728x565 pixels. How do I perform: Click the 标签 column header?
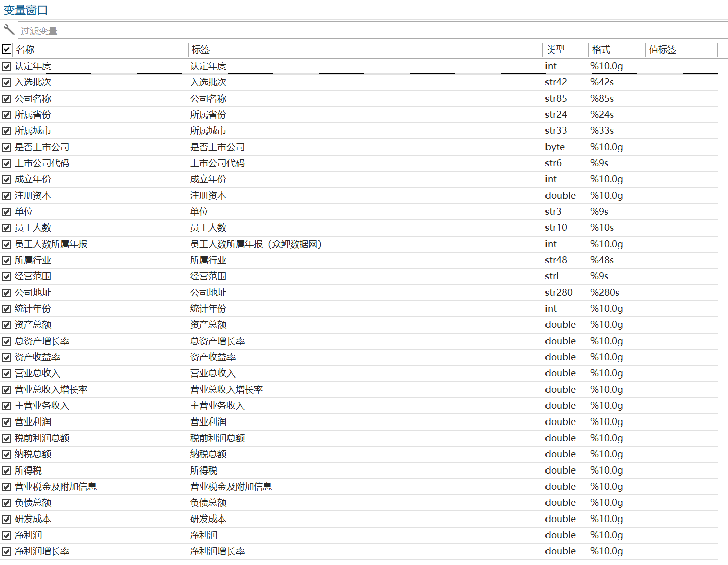200,50
